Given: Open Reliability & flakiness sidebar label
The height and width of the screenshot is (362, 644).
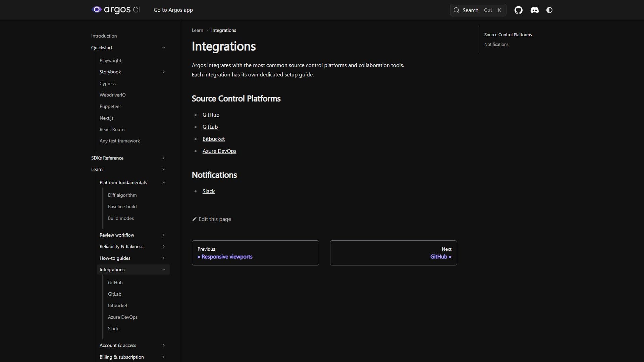Looking at the screenshot, I should coord(121,246).
